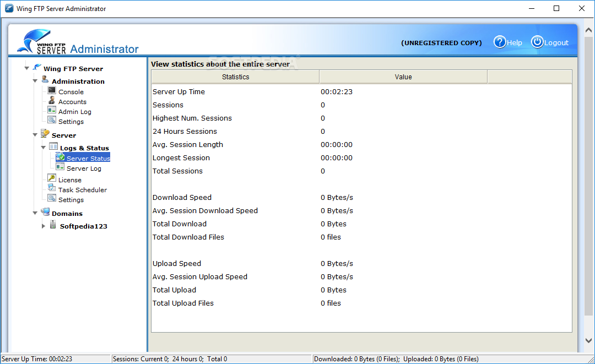
Task: Collapse the Logs & Status node
Action: pos(44,148)
